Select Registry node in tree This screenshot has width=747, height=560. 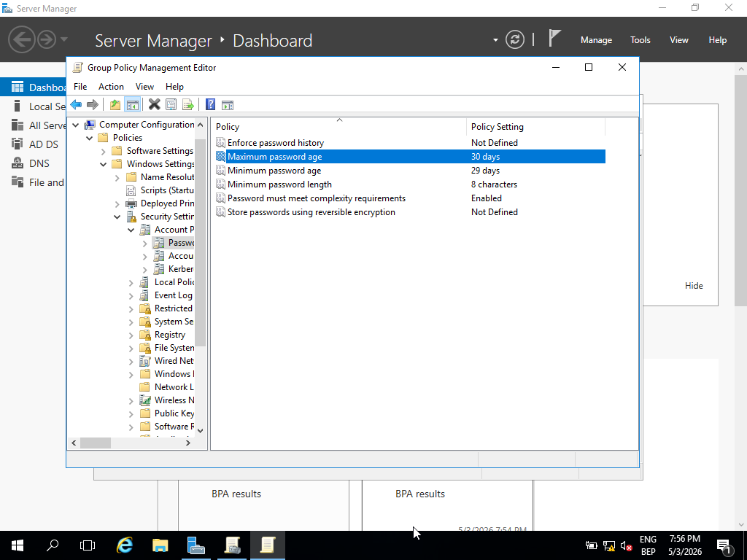click(x=169, y=335)
